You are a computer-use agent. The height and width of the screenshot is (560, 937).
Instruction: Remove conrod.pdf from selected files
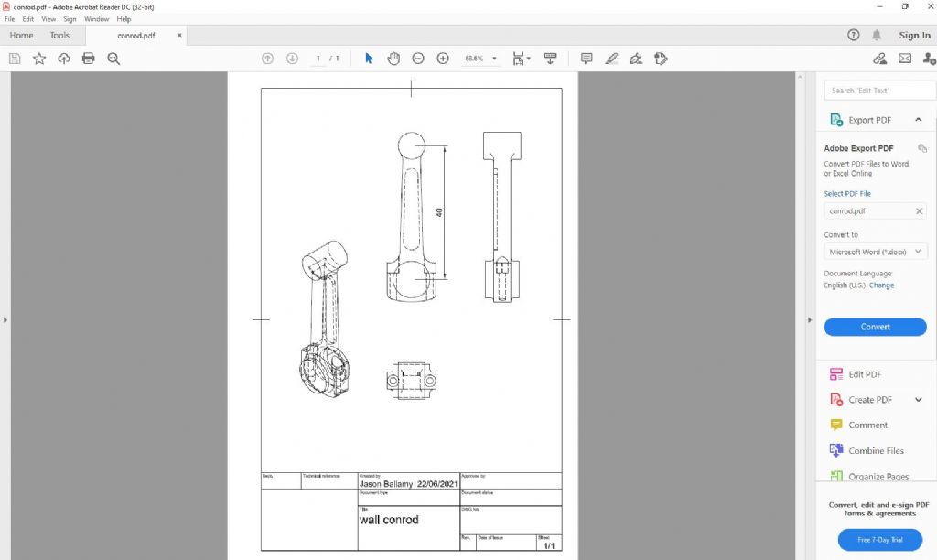pyautogui.click(x=920, y=211)
